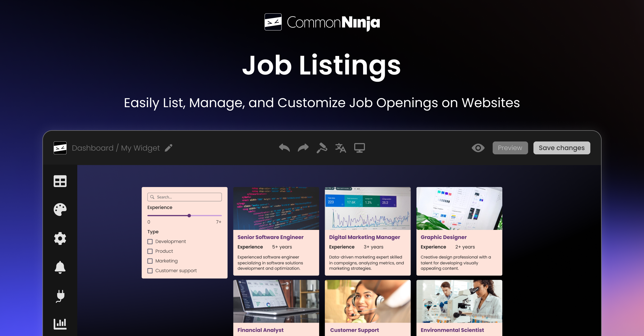Open integrations via the plug icon
The image size is (644, 336).
(x=60, y=296)
